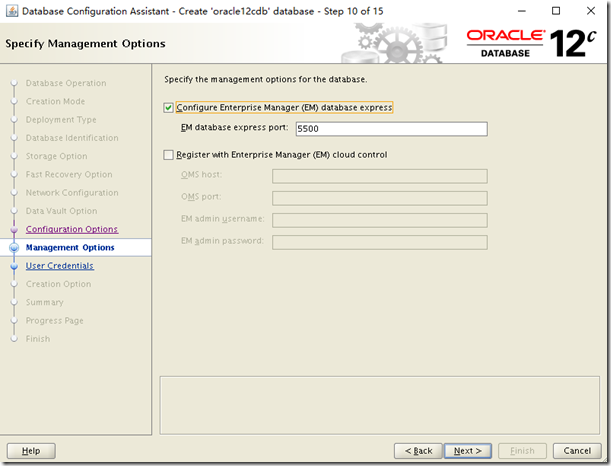Click the Network Configuration step
The width and height of the screenshot is (611, 466).
pyautogui.click(x=72, y=193)
